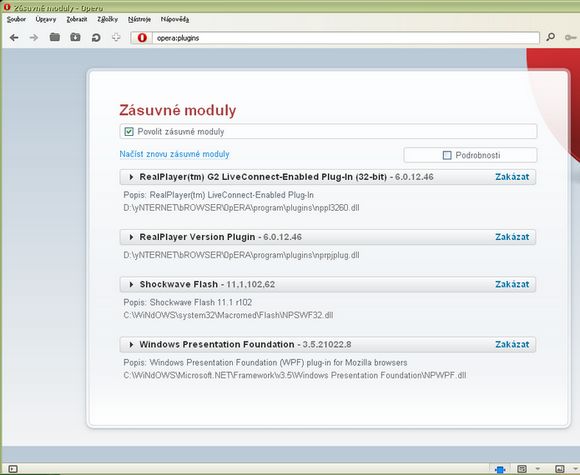The width and height of the screenshot is (580, 475).
Task: Expand the RealPlayer Version Plugin entry
Action: (131, 237)
